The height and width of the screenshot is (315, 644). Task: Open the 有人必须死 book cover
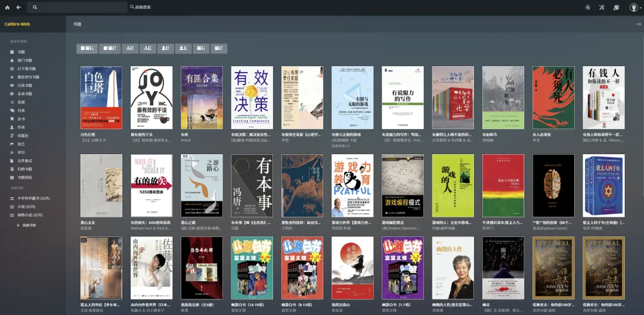point(553,98)
